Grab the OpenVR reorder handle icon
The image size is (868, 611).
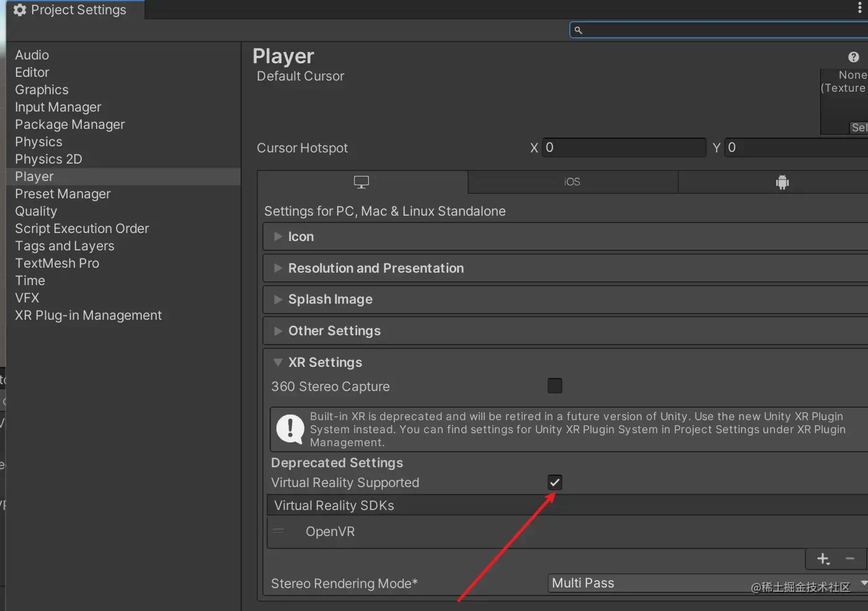[278, 531]
